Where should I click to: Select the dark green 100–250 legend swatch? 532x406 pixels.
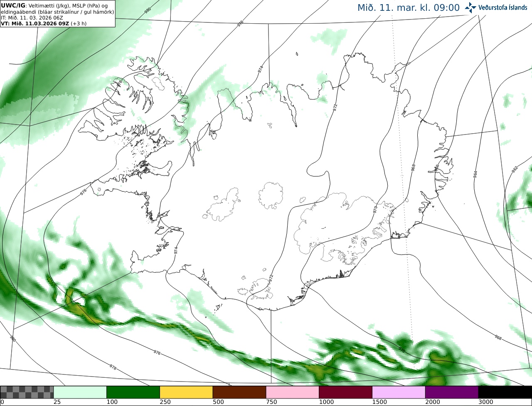(x=133, y=392)
